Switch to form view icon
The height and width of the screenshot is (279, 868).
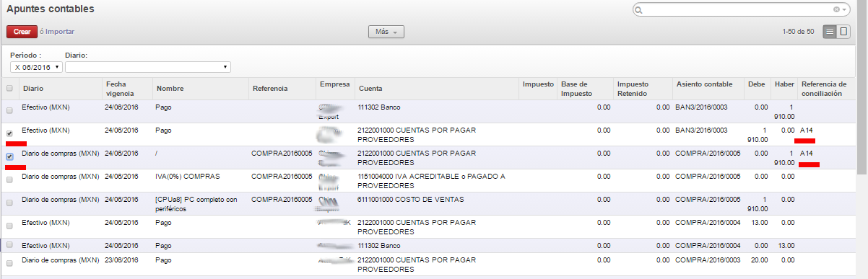coord(843,32)
